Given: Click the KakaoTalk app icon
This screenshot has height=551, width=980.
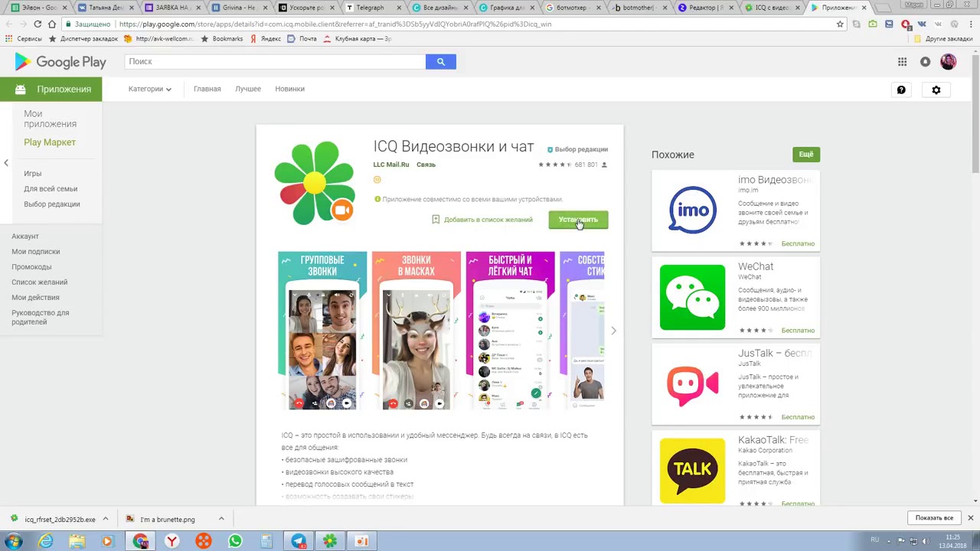Looking at the screenshot, I should (692, 471).
